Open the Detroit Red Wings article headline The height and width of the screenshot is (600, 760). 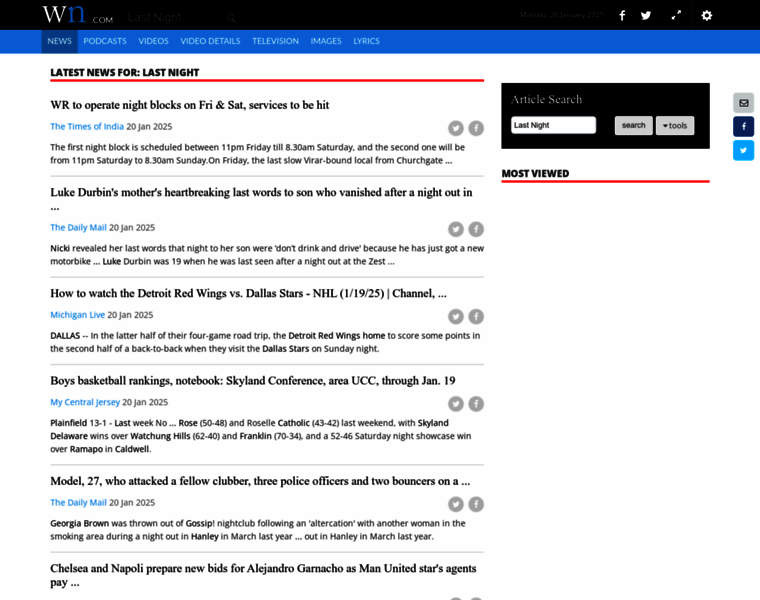click(x=248, y=293)
